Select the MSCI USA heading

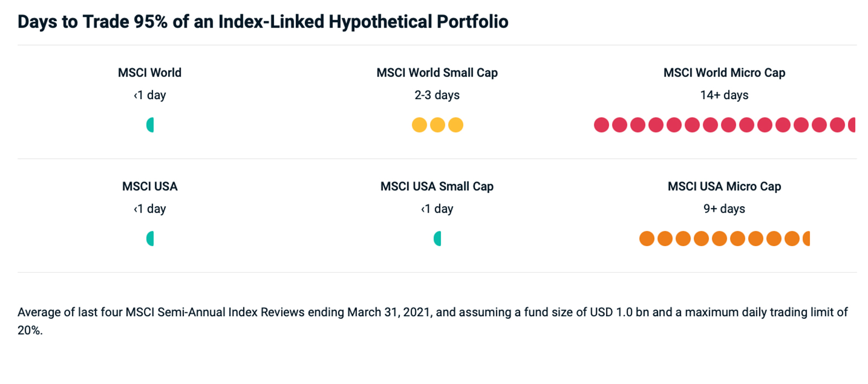click(150, 187)
